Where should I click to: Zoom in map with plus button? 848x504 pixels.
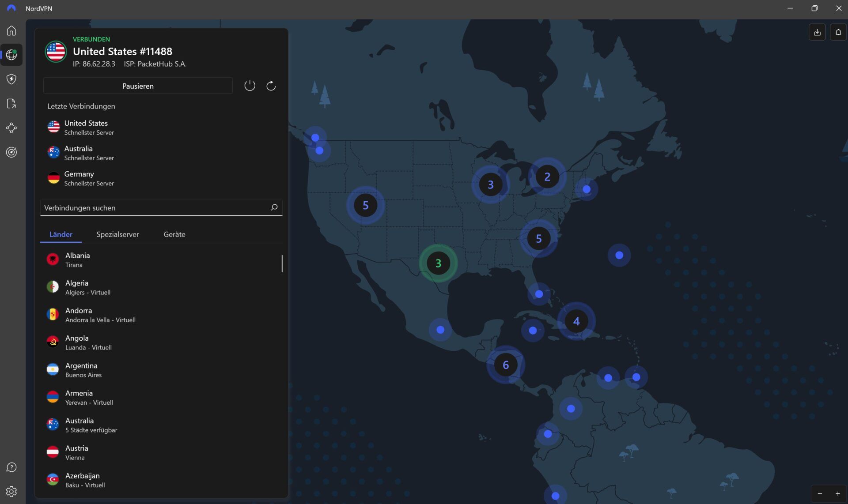838,493
